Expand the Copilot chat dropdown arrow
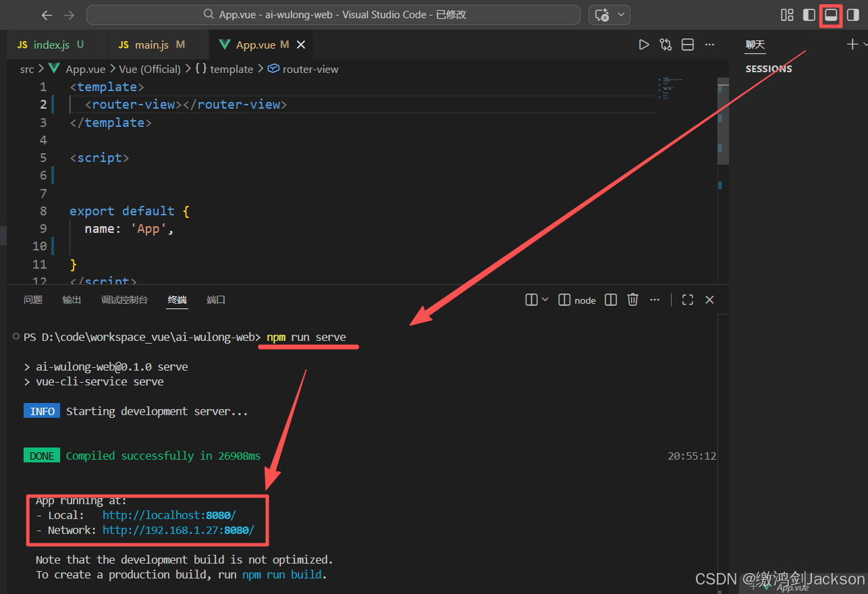Screen dimensions: 868x594 [x=621, y=15]
